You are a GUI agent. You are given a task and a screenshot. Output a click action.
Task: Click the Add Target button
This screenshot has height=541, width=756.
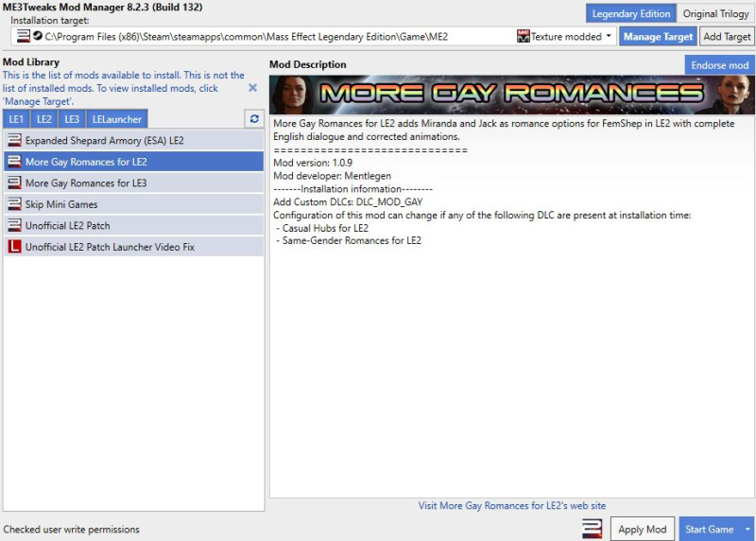click(x=727, y=37)
